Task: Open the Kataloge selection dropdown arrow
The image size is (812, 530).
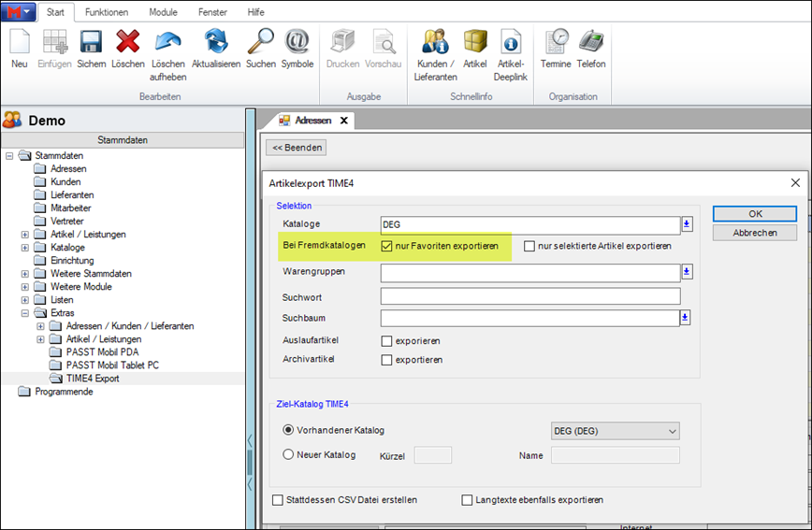Action: pyautogui.click(x=686, y=224)
